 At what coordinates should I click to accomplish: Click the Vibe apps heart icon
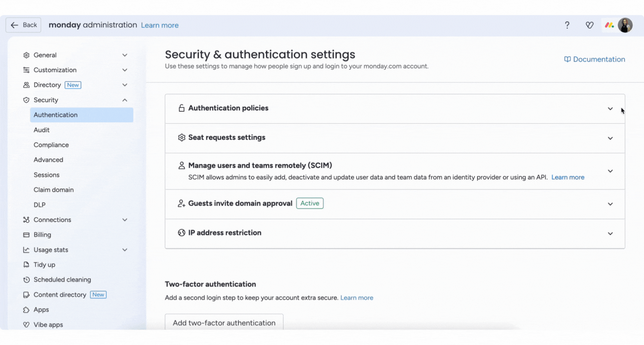[x=26, y=325]
